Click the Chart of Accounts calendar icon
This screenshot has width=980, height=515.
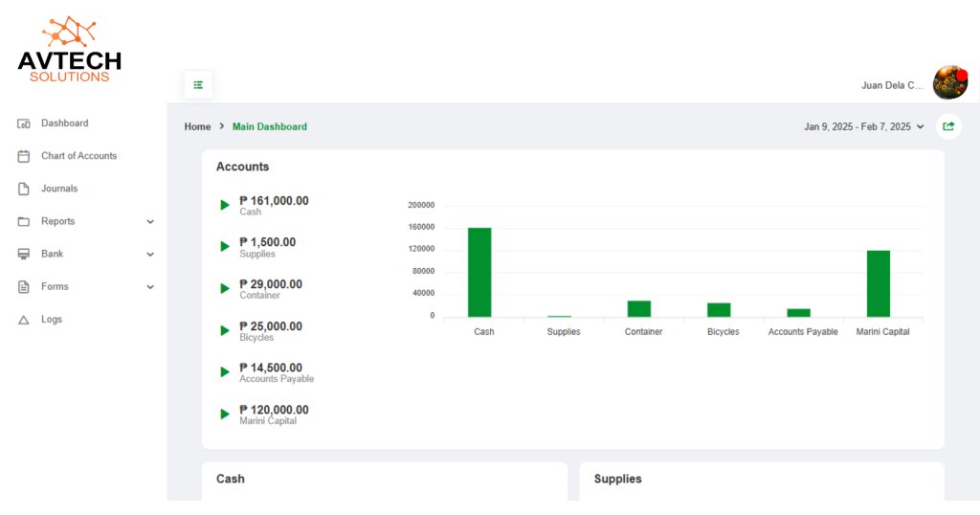pos(24,156)
